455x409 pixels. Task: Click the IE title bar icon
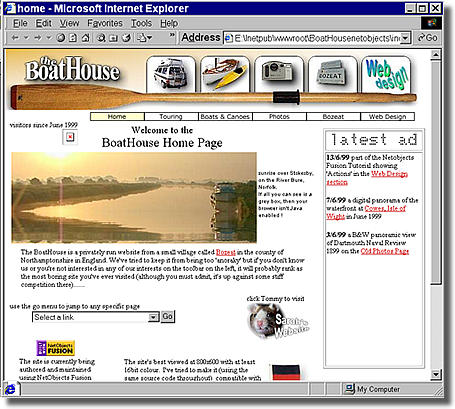[10, 8]
